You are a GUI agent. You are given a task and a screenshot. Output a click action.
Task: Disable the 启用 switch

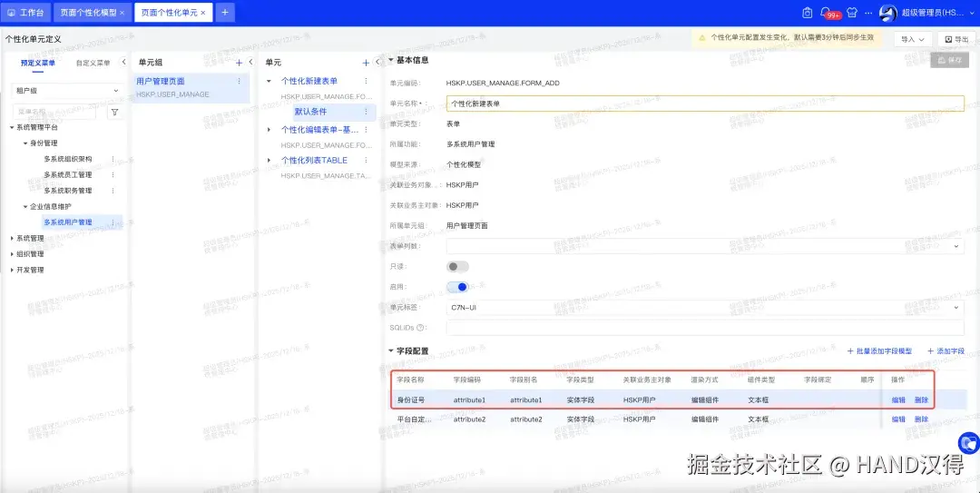[x=457, y=287]
